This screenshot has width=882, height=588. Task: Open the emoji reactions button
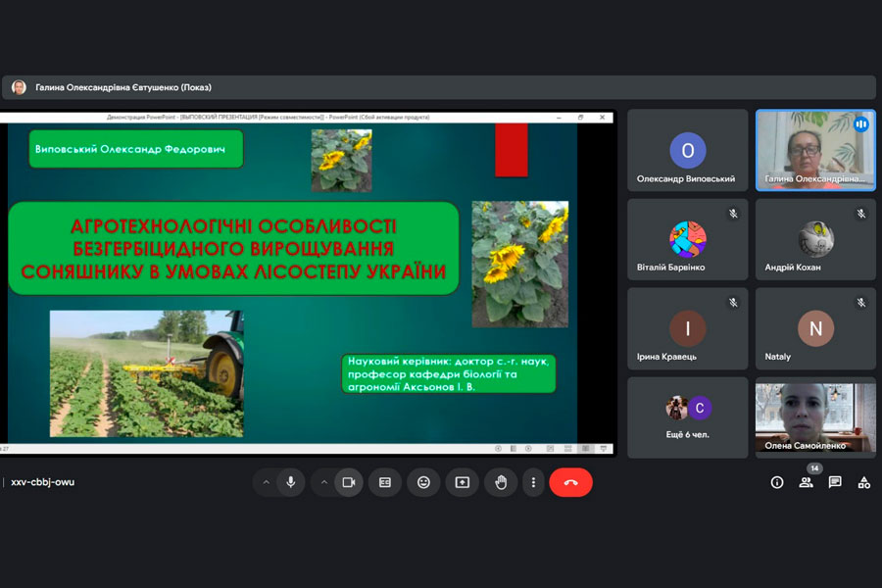(x=423, y=482)
